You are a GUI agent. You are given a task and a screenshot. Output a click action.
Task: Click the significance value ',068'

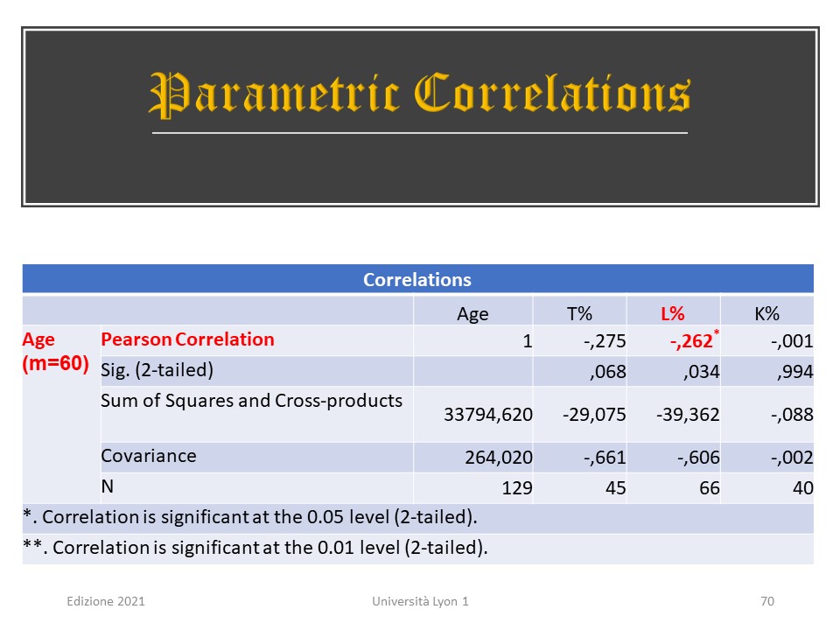tap(607, 372)
